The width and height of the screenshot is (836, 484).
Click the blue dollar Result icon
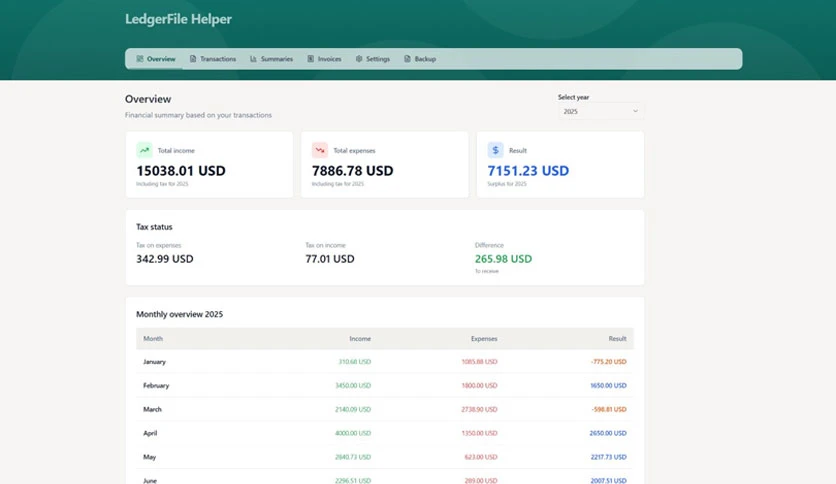pos(495,150)
